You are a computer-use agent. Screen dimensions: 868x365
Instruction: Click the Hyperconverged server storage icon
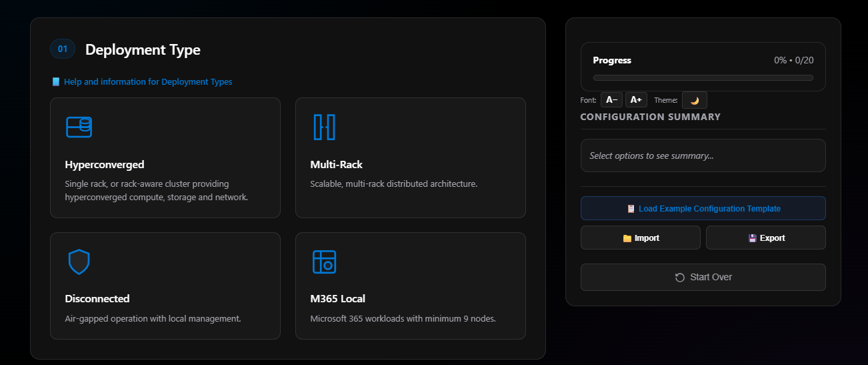click(79, 127)
